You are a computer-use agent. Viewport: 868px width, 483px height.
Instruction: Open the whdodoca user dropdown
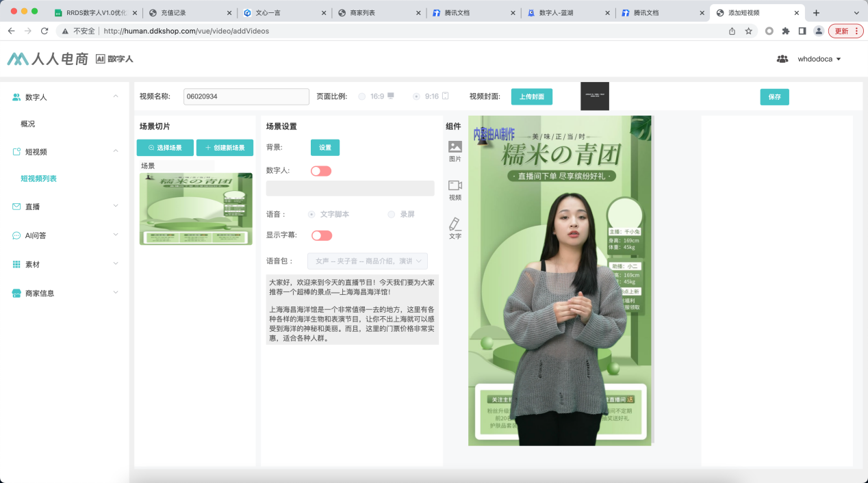(818, 60)
